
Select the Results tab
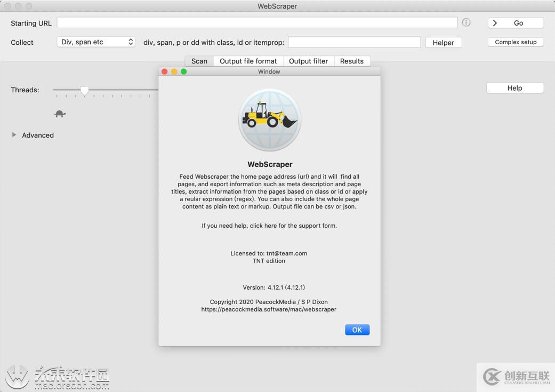(x=352, y=61)
